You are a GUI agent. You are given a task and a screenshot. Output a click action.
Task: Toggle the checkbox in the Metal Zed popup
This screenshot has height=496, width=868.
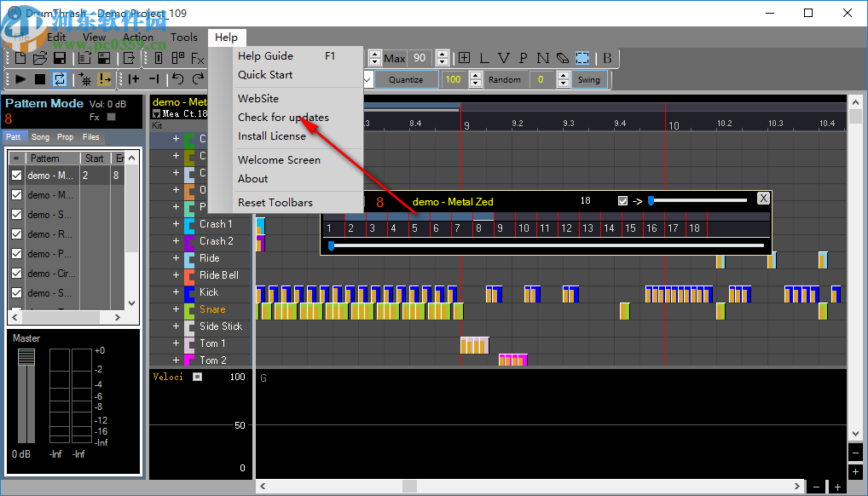tap(622, 201)
